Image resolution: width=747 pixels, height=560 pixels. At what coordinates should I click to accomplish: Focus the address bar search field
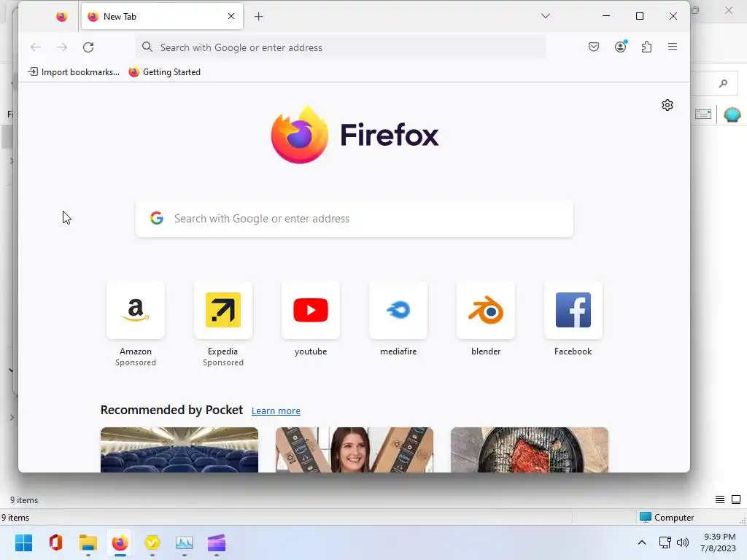pyautogui.click(x=341, y=47)
